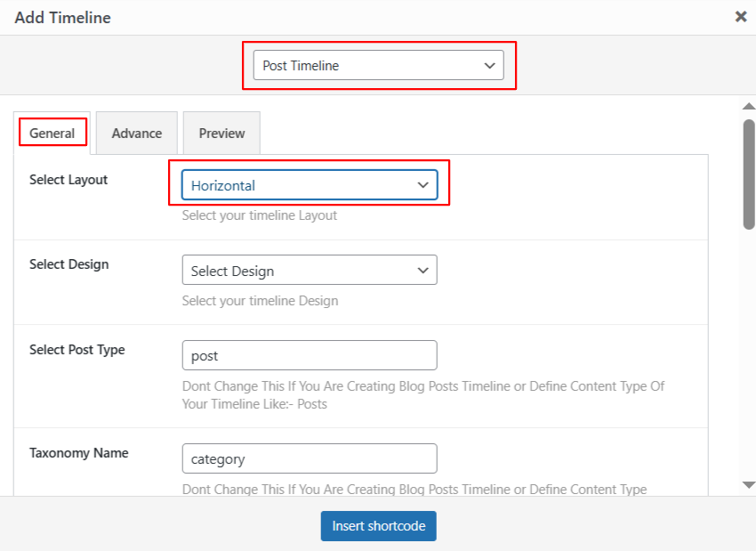This screenshot has height=551, width=756.
Task: Click the Taxonomy Name field label
Action: (79, 453)
